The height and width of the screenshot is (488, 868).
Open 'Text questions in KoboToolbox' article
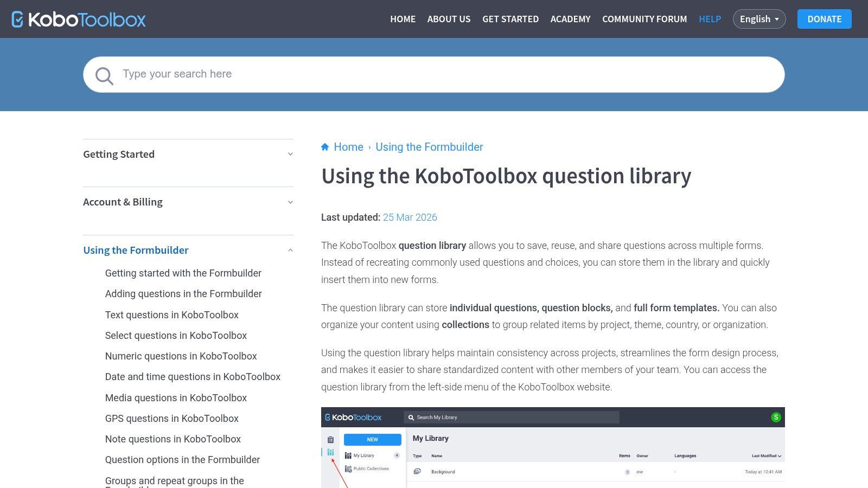[172, 315]
